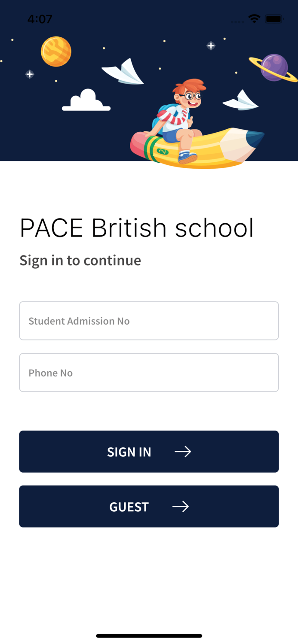Tap the home indicator bar at bottom
Screen dimensions: 298x644
(x=149, y=636)
